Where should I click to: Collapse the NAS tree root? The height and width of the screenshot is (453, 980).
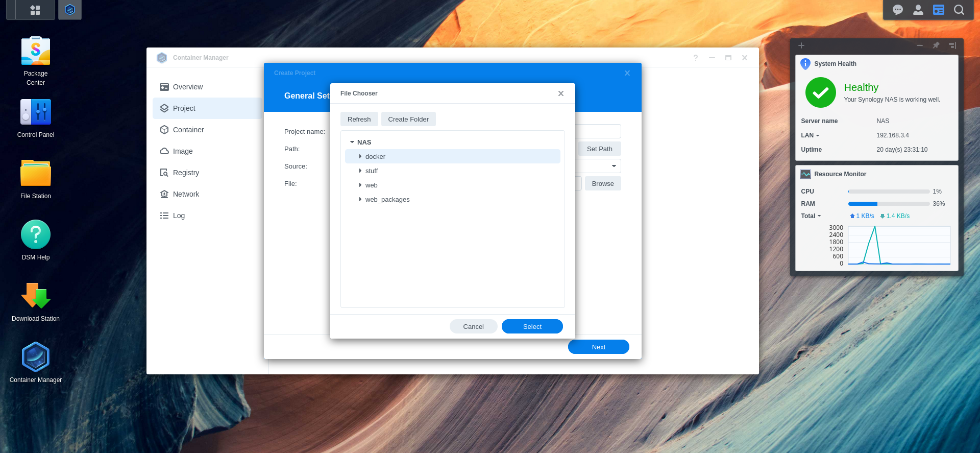(352, 142)
